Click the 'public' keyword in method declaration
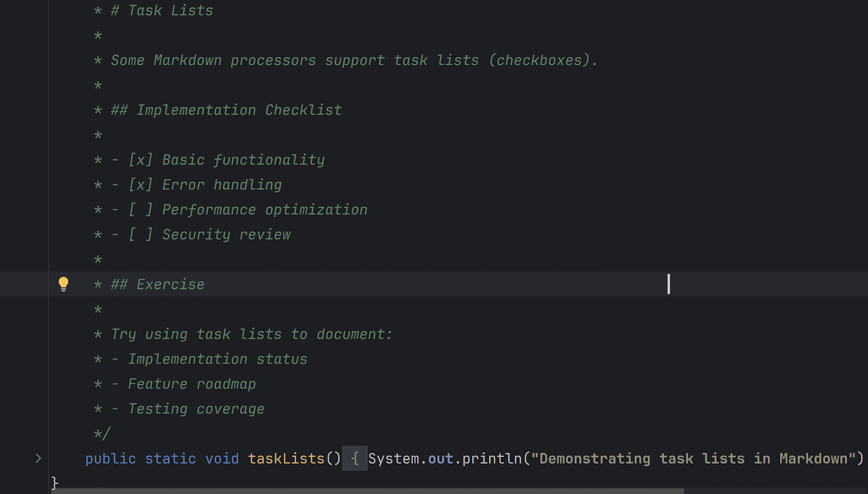 point(111,459)
